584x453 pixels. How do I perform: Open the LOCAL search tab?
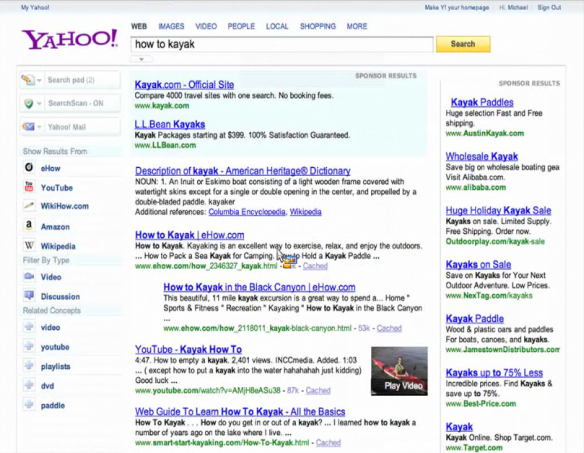tap(277, 26)
